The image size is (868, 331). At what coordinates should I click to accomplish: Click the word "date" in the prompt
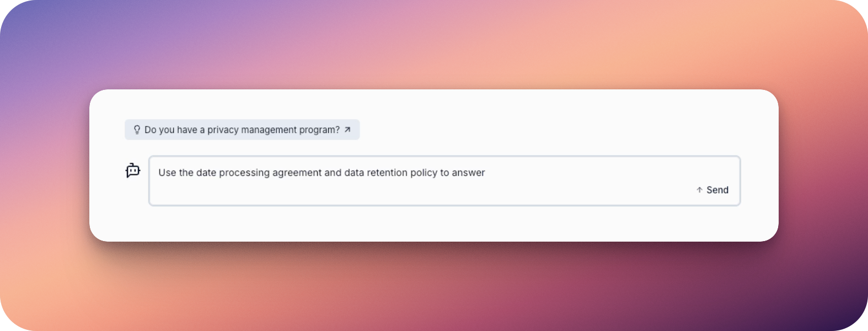point(206,173)
